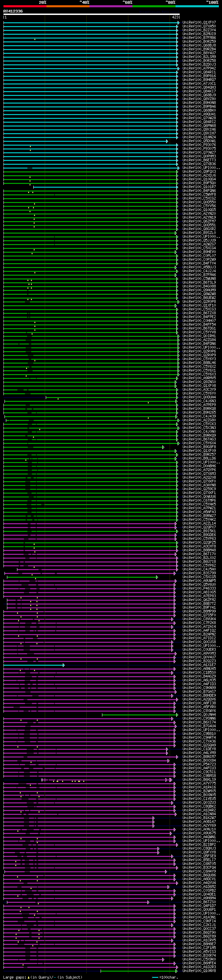Image resolution: width=222 pixels, height=980 pixels.
Task: Select label UniRef100_C8QHJ3
Action: pyautogui.click(x=199, y=848)
